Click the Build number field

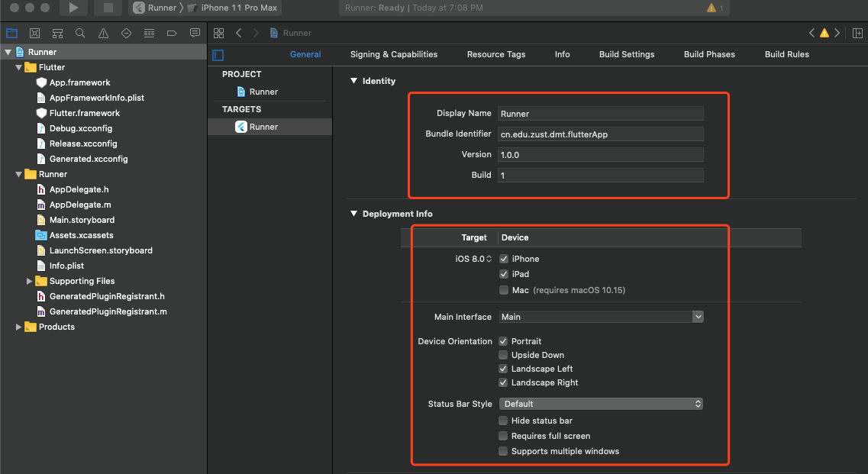click(601, 175)
